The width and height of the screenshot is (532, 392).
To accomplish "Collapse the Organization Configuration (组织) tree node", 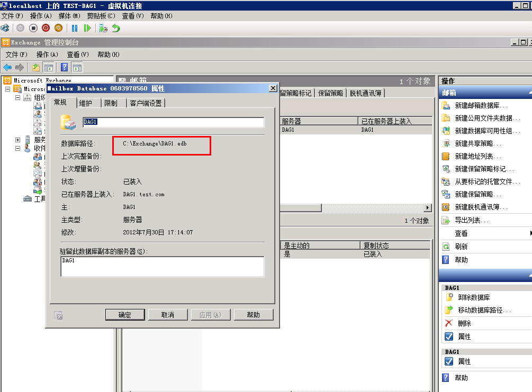I will (x=17, y=97).
